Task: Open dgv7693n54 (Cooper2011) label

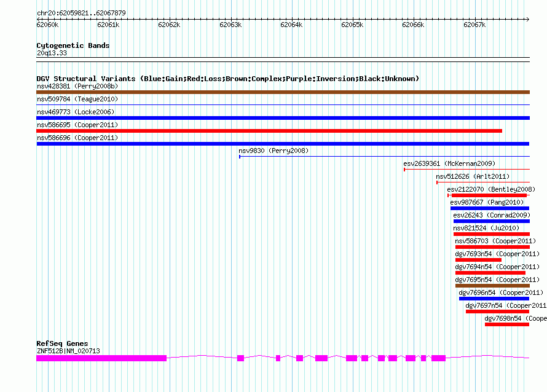Action: coord(497,254)
